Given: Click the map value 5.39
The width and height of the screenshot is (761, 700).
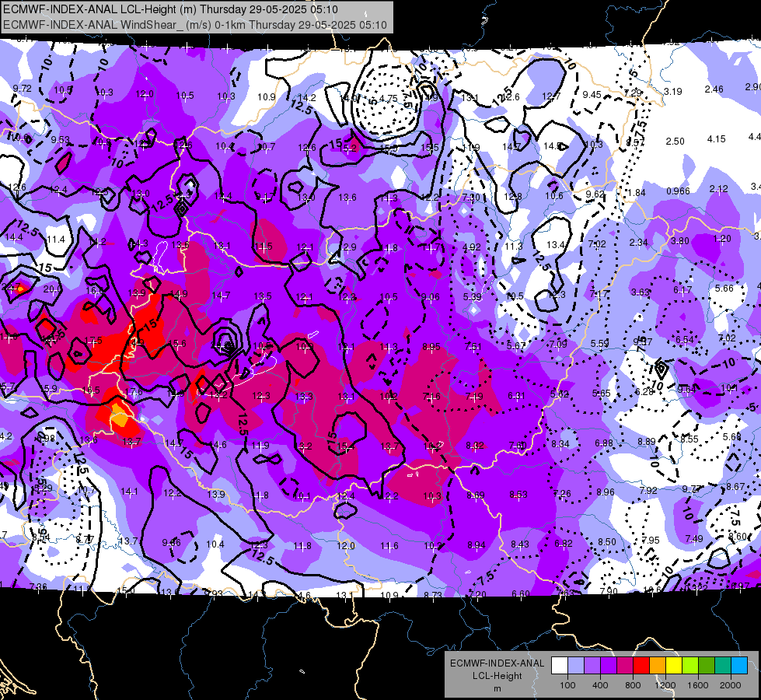Looking at the screenshot, I should click(473, 297).
